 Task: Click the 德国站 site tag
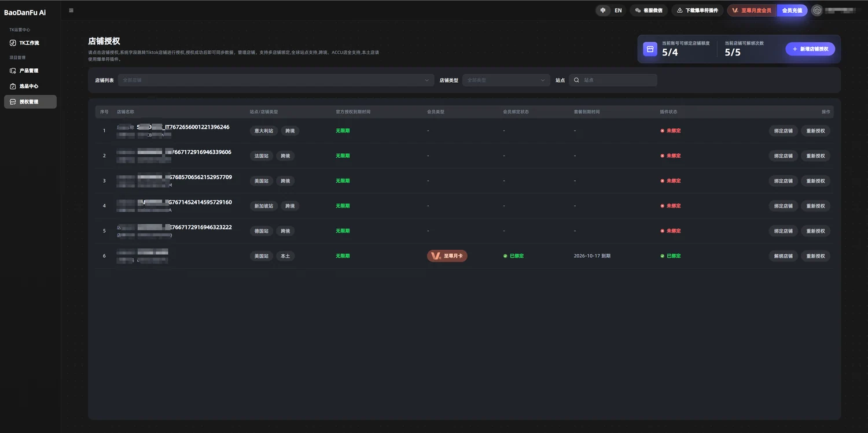point(262,231)
